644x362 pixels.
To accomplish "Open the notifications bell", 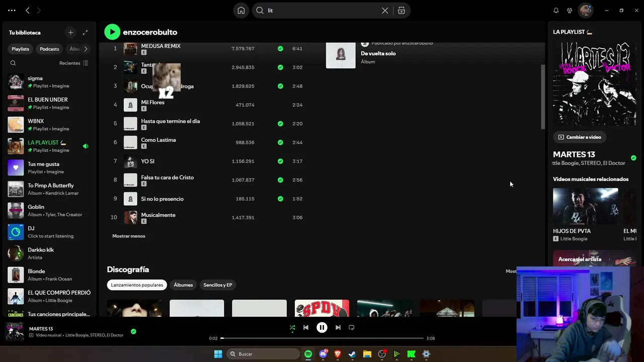I will coord(556,10).
